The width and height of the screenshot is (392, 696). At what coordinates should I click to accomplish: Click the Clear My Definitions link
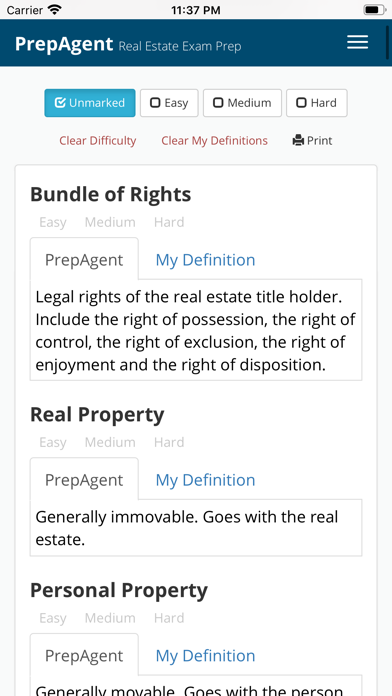pyautogui.click(x=214, y=141)
